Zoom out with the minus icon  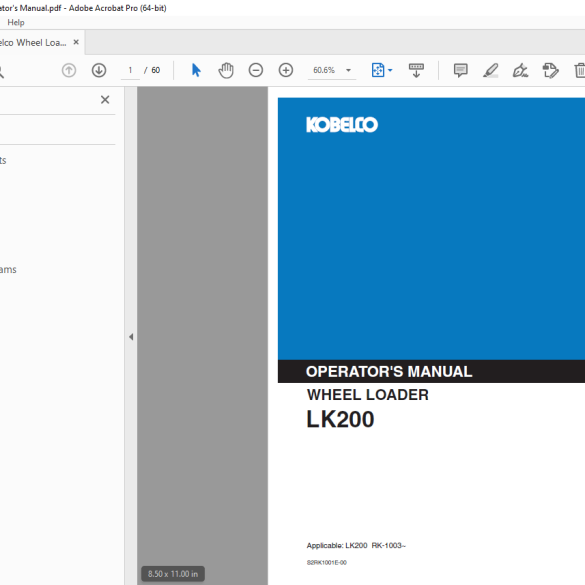click(x=256, y=70)
